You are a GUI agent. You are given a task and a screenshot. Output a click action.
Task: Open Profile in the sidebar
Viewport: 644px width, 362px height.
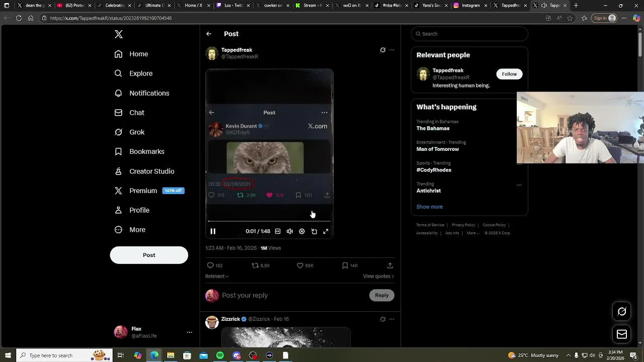(x=132, y=210)
